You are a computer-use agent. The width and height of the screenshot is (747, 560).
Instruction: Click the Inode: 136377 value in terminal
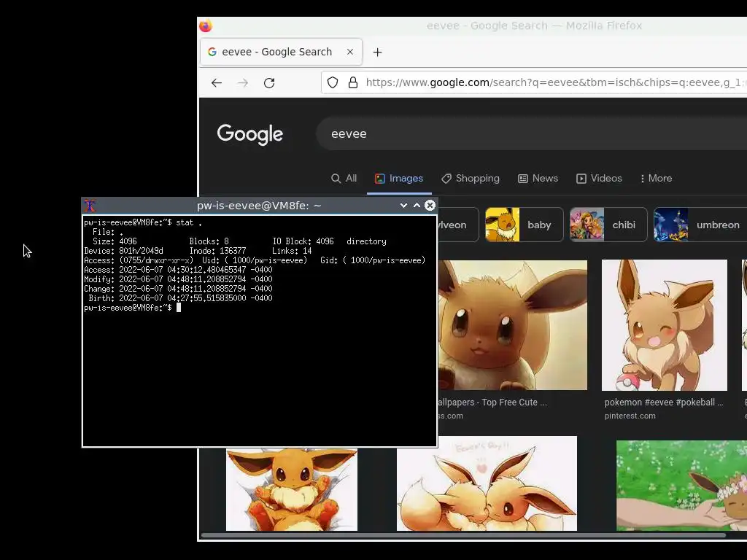(217, 251)
